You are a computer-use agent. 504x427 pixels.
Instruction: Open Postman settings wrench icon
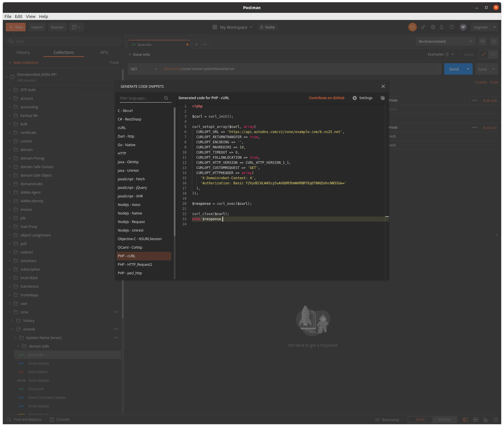433,27
